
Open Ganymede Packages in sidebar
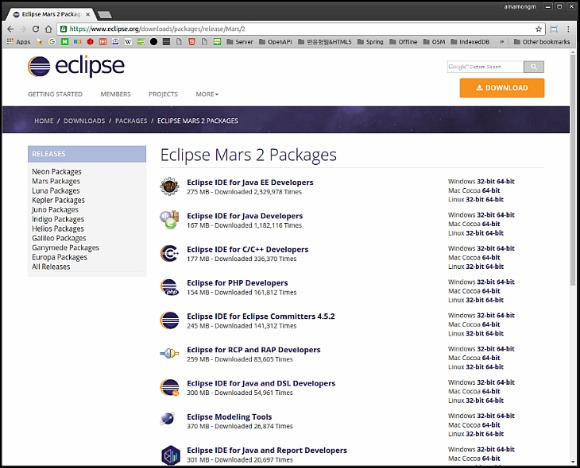click(x=65, y=248)
